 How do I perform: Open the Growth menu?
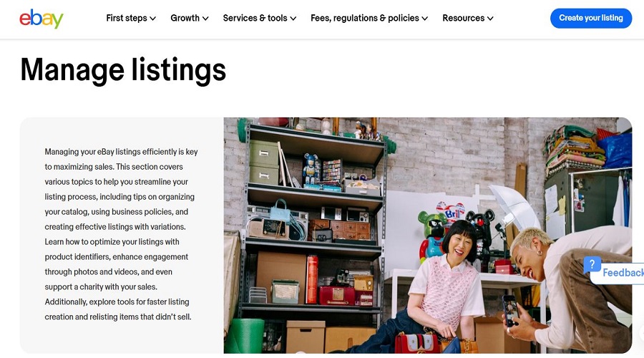190,18
